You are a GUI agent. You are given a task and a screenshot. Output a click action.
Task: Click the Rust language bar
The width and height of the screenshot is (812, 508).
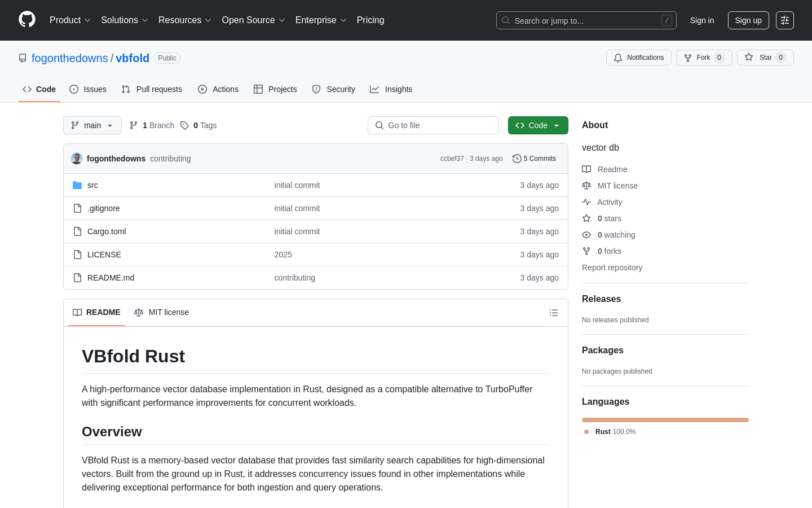[x=665, y=420]
